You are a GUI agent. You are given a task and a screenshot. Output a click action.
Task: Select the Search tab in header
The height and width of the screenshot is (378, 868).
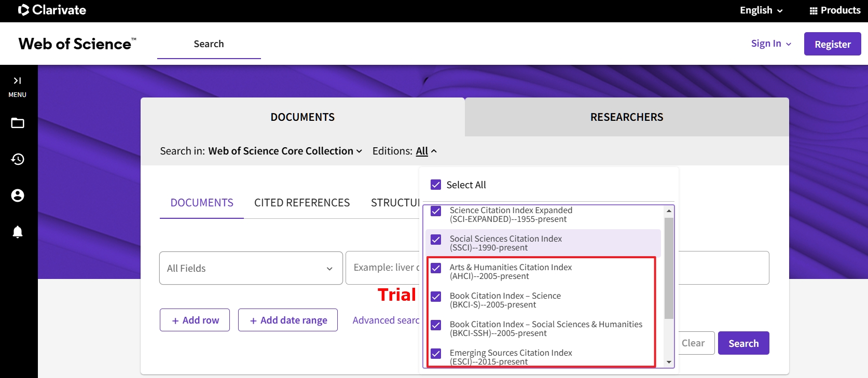click(x=209, y=44)
